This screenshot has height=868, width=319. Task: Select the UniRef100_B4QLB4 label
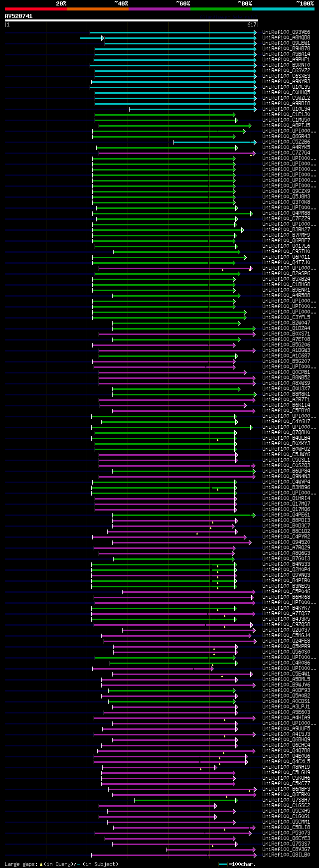coord(286,438)
